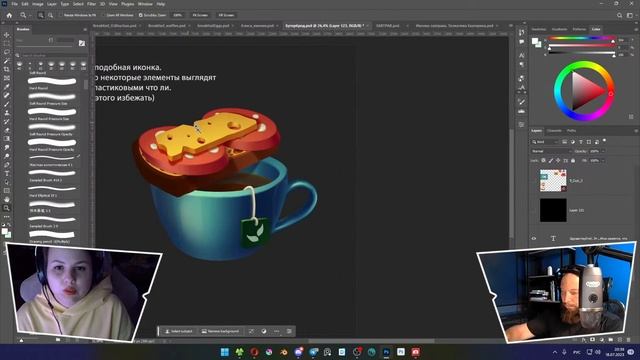Open the layer blend mode Normal dropdown

551,151
